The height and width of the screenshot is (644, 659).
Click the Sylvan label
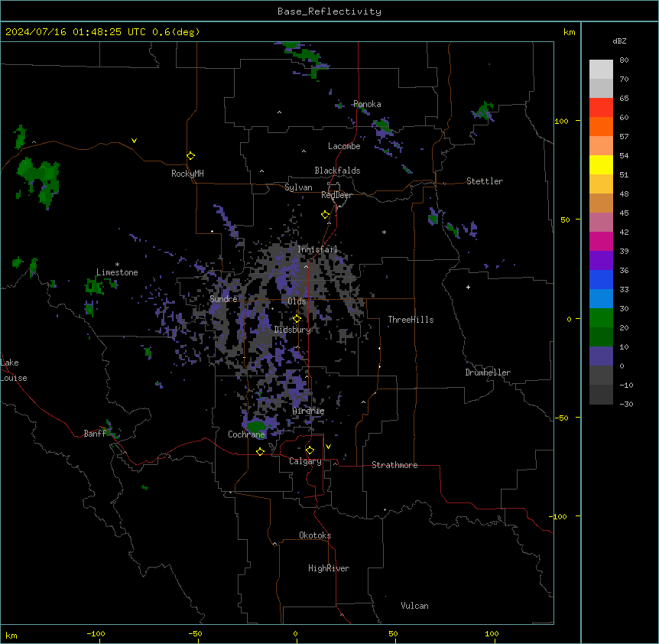(298, 187)
